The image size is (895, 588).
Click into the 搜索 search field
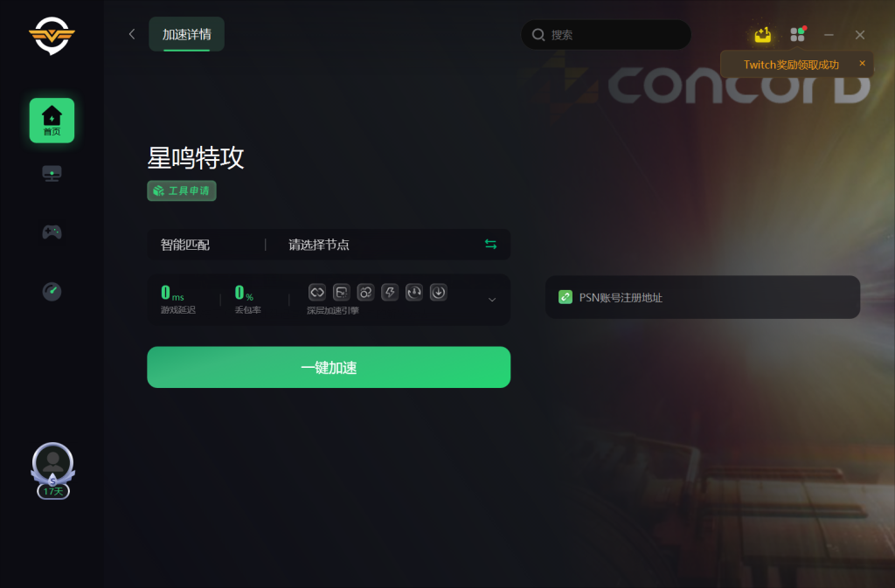tap(607, 35)
